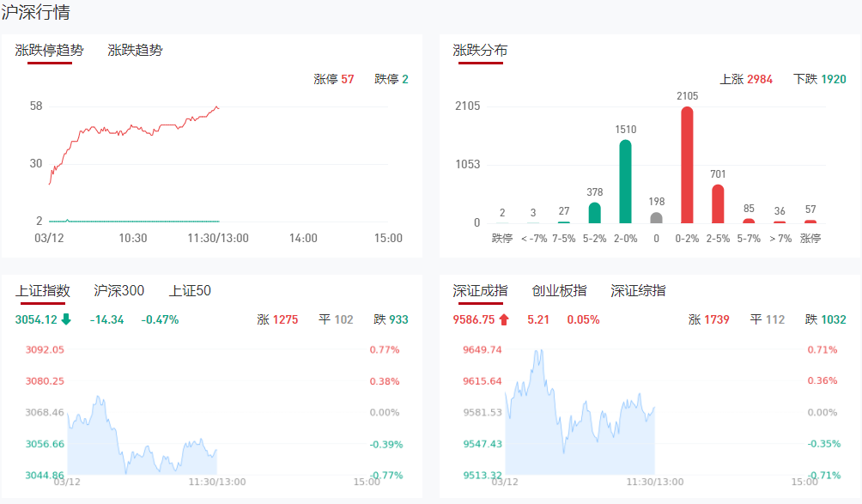The height and width of the screenshot is (504, 862).
Task: Switch to the 涨跌趋势 tab
Action: coord(135,51)
